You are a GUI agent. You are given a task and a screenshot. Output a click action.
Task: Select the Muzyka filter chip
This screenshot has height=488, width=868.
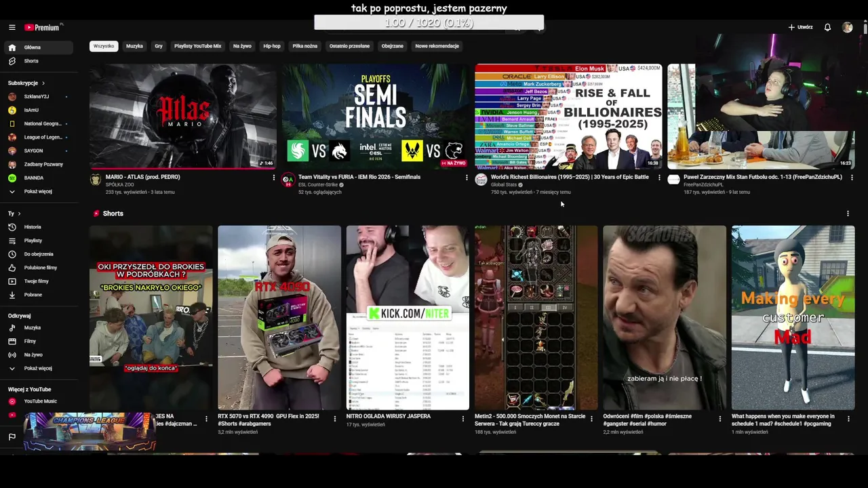[x=134, y=46]
